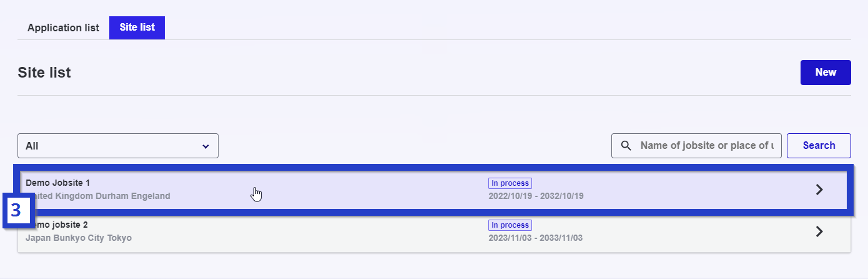This screenshot has height=279, width=868.
Task: Open the All status filter combo box
Action: coord(118,146)
